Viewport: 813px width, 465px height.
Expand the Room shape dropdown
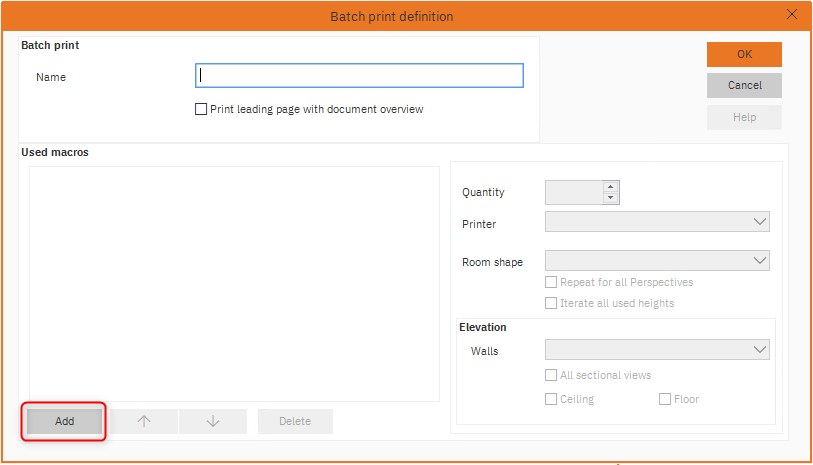657,260
